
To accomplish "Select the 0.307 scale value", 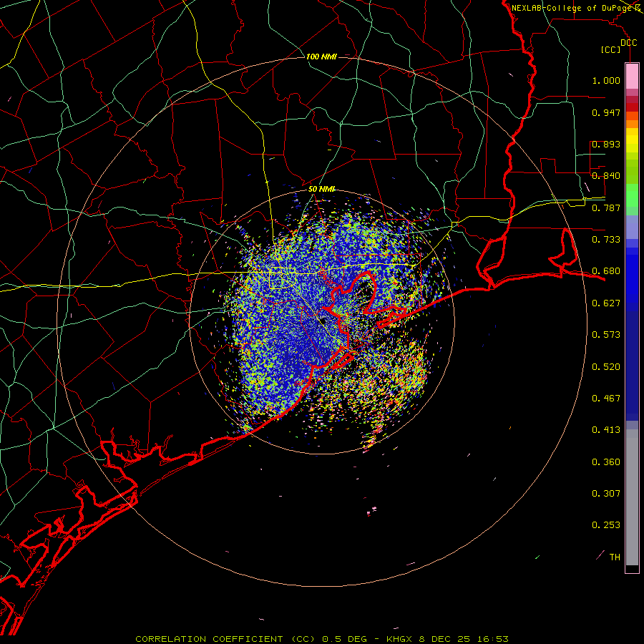I will point(606,494).
